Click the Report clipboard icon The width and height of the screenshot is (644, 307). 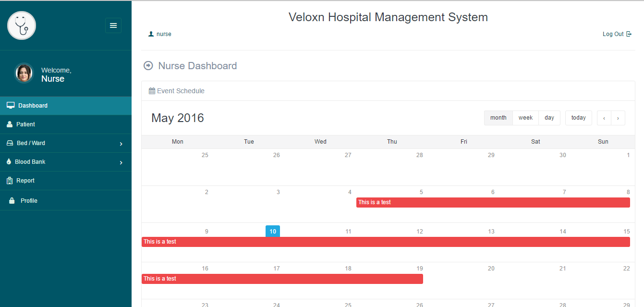(x=10, y=181)
